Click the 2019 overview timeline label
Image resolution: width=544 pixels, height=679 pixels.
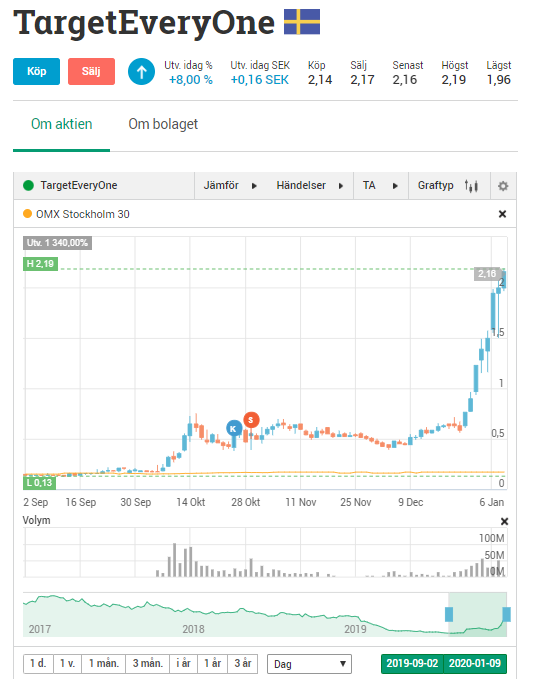[x=355, y=629]
